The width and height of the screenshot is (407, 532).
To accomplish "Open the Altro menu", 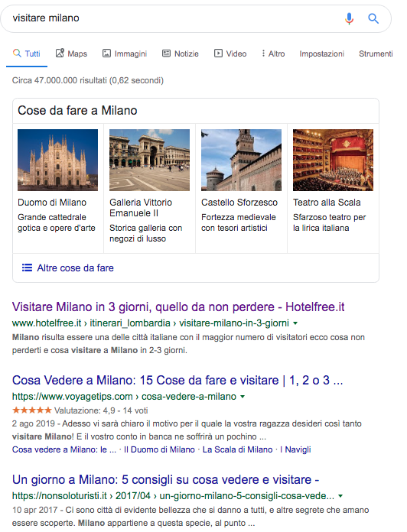I will click(x=273, y=54).
